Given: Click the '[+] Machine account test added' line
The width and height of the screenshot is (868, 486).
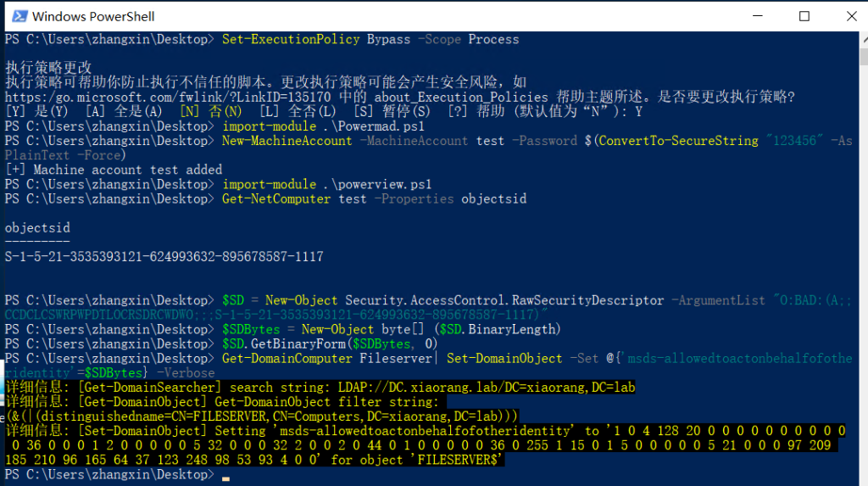Looking at the screenshot, I should pyautogui.click(x=114, y=170).
